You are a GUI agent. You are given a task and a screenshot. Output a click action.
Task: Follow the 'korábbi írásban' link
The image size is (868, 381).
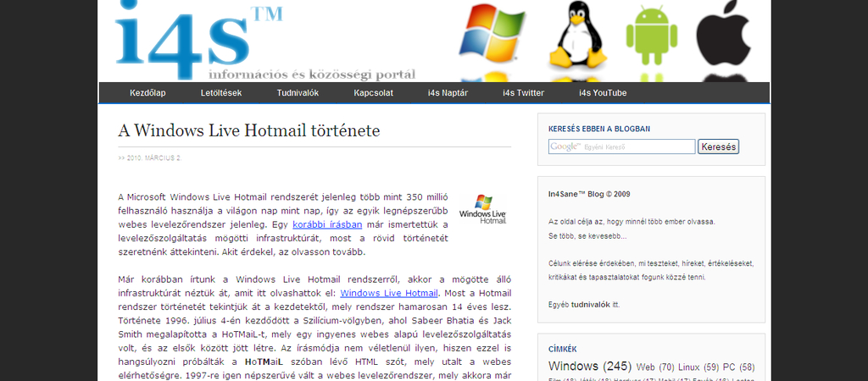[x=327, y=224]
